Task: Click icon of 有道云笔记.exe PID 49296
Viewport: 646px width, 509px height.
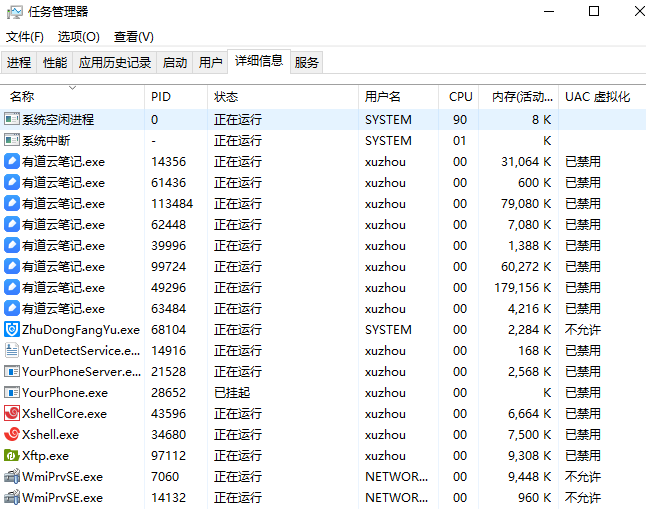Action: 12,287
